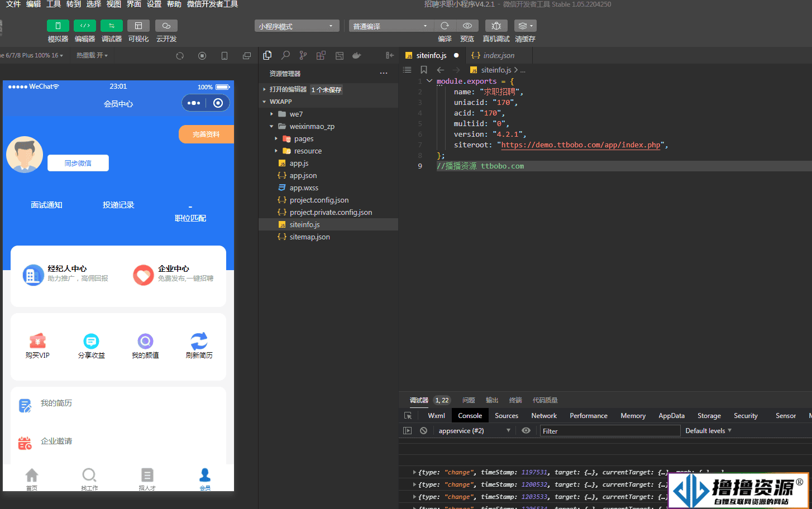Open the Default levels dropdown
Screen dimensions: 812x509
pos(708,431)
